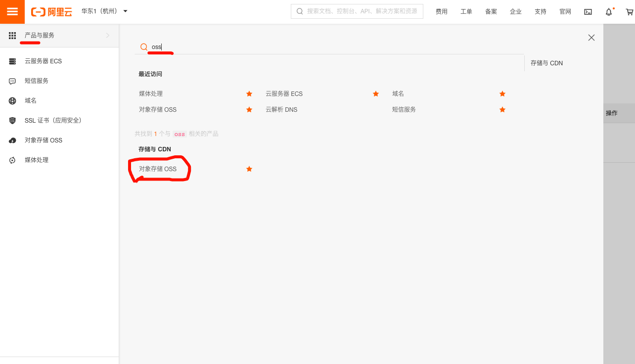Unstar 云服务器 ECS in recent visits
The width and height of the screenshot is (635, 364).
point(376,94)
